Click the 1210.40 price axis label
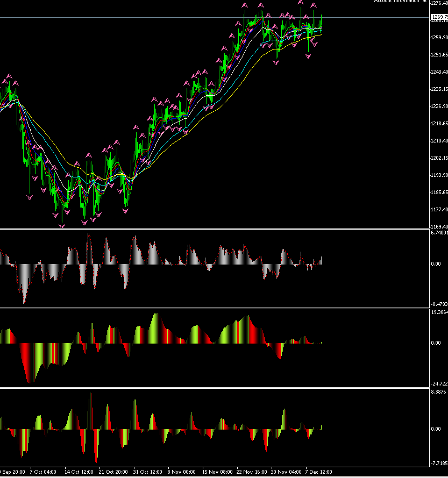This screenshot has width=448, height=478. [439, 141]
